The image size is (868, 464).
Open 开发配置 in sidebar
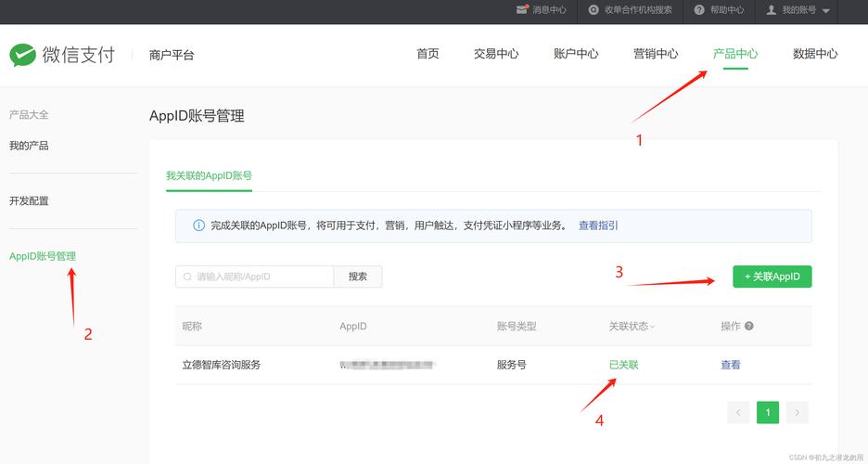click(29, 201)
